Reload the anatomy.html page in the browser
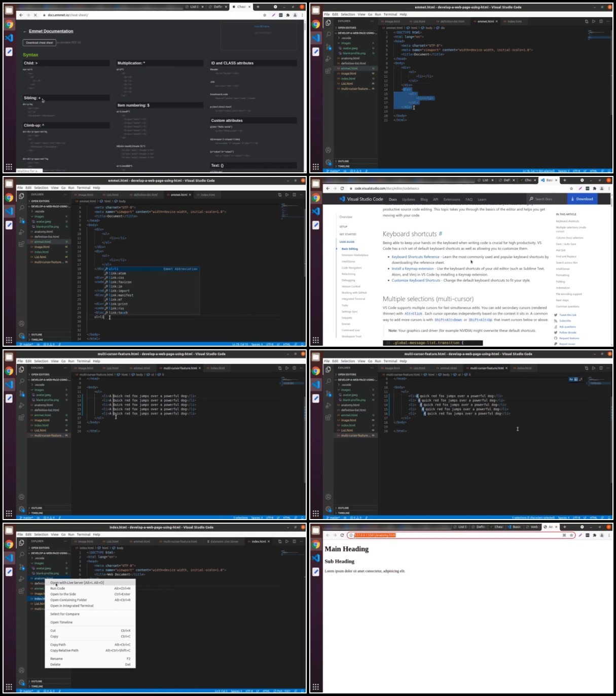Viewport: 616px width, 696px height. point(342,535)
